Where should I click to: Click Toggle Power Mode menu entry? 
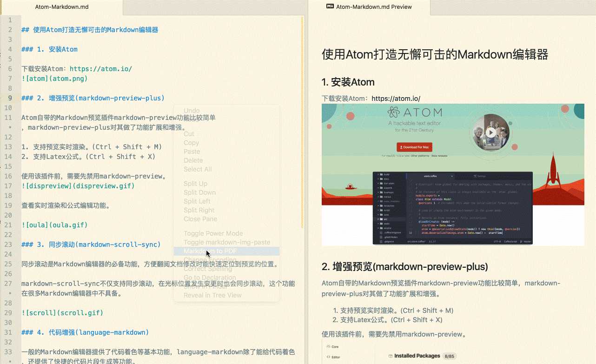coord(213,233)
